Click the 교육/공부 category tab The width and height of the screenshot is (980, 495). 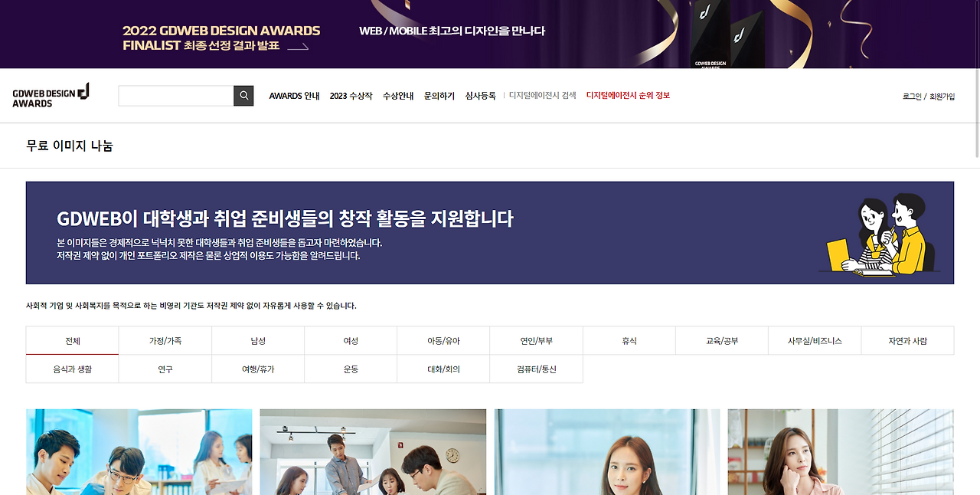[722, 340]
